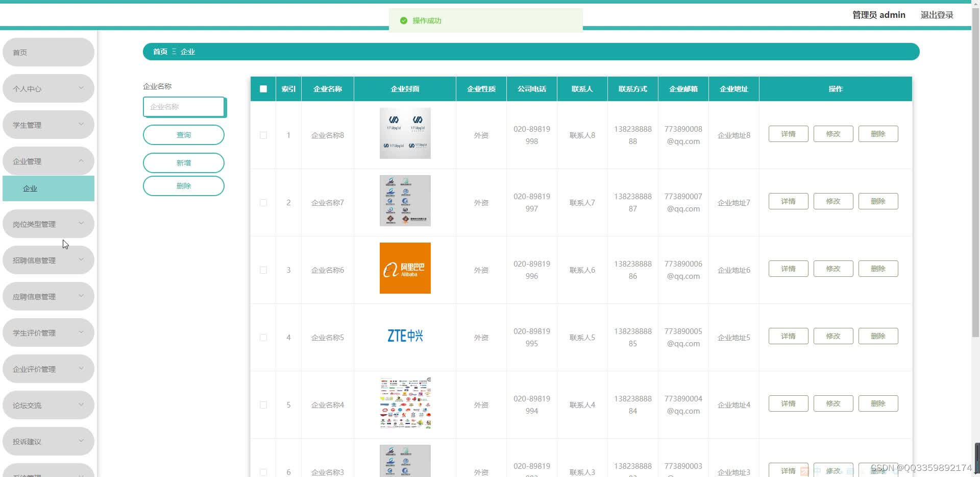The image size is (980, 477).
Task: Click 删除 for 企业名称7 row
Action: [x=878, y=201]
